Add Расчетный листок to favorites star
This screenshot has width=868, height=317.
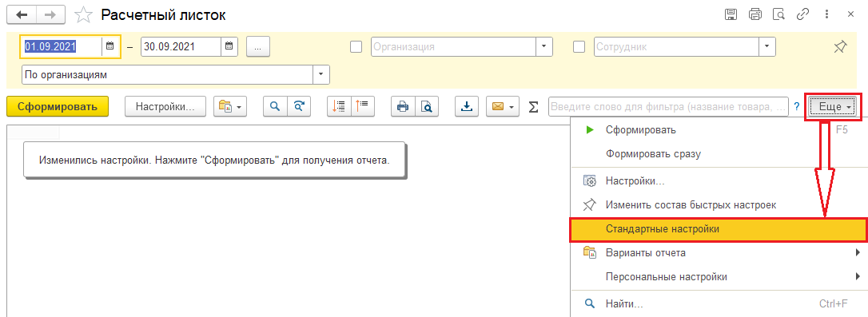[x=83, y=15]
